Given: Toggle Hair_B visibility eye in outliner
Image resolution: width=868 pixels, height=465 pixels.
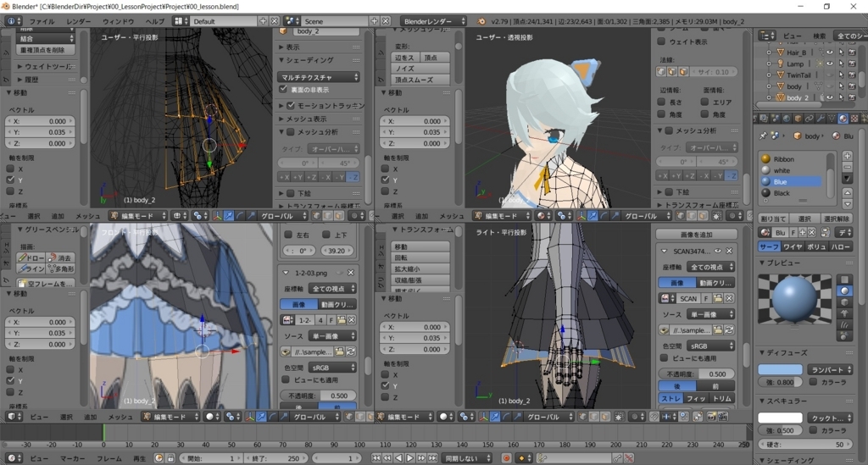Looking at the screenshot, I should [x=829, y=52].
